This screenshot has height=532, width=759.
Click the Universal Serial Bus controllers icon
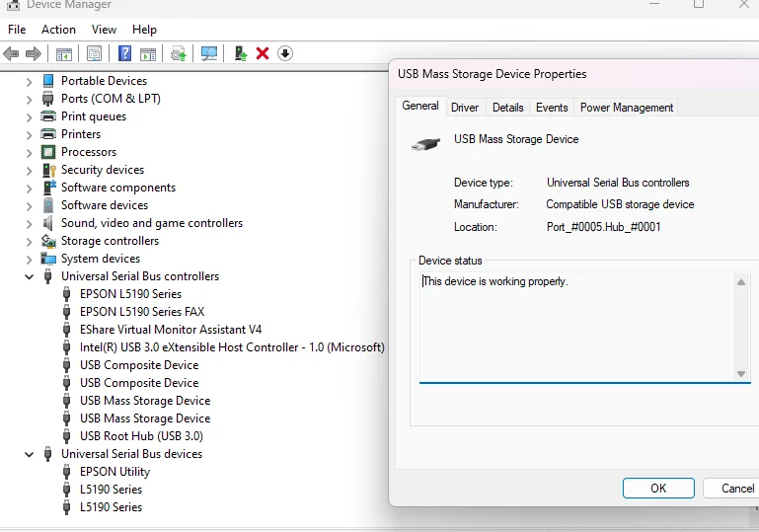point(47,276)
